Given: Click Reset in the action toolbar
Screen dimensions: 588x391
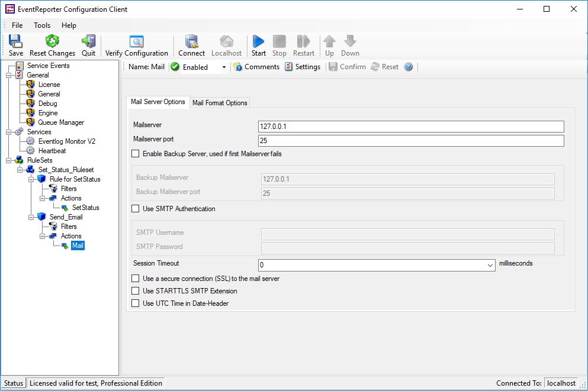Looking at the screenshot, I should (385, 67).
